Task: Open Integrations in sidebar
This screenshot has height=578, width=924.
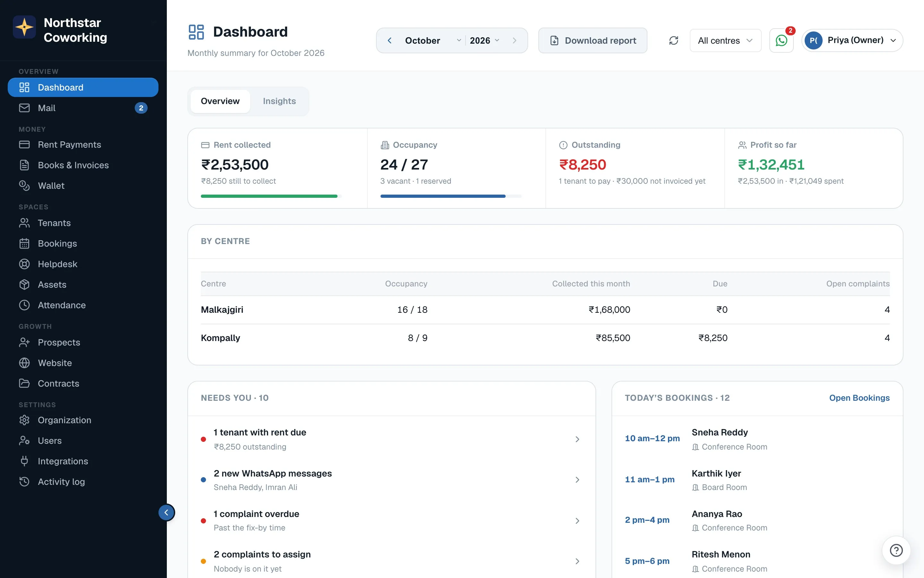Action: tap(83, 461)
